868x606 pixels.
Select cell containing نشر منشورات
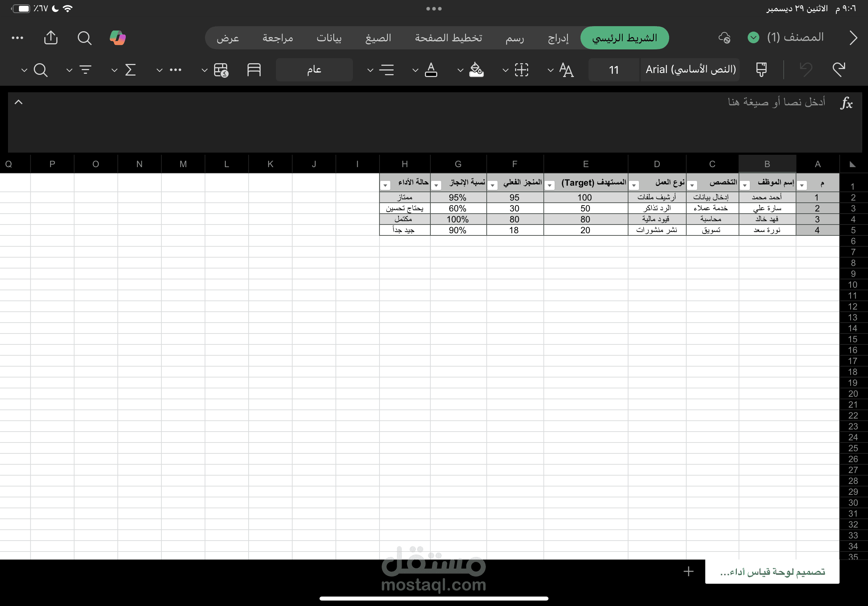(x=657, y=230)
